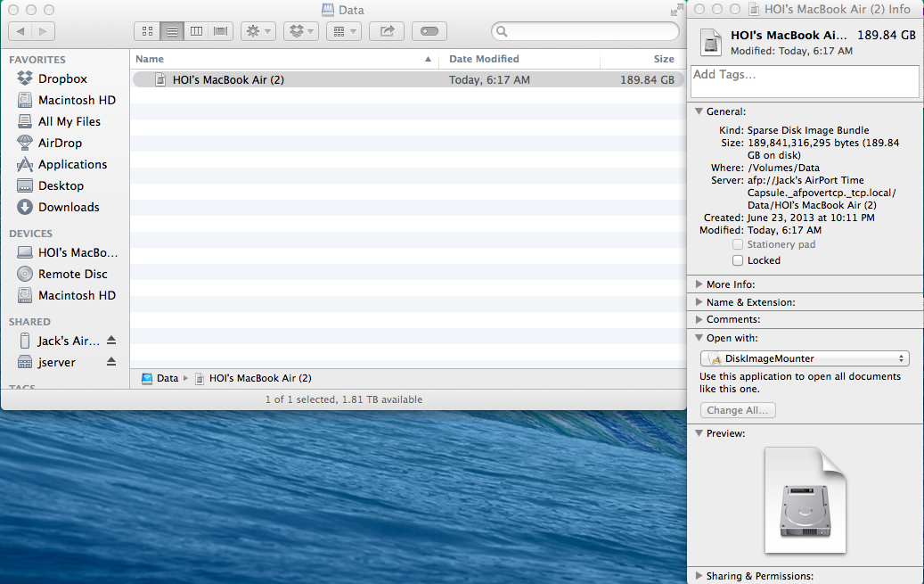Image resolution: width=924 pixels, height=584 pixels.
Task: Select Macintosh HD under Favorites
Action: [x=77, y=100]
